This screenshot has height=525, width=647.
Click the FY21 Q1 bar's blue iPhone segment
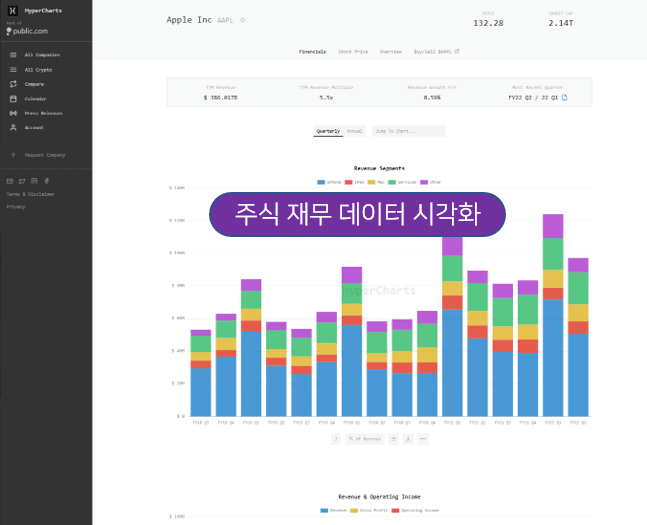click(x=452, y=363)
